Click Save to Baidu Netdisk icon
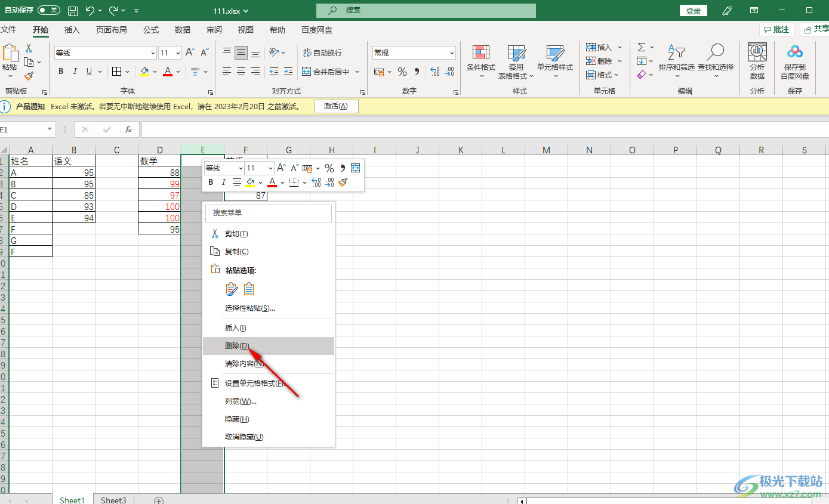Image resolution: width=829 pixels, height=504 pixels. [x=795, y=62]
